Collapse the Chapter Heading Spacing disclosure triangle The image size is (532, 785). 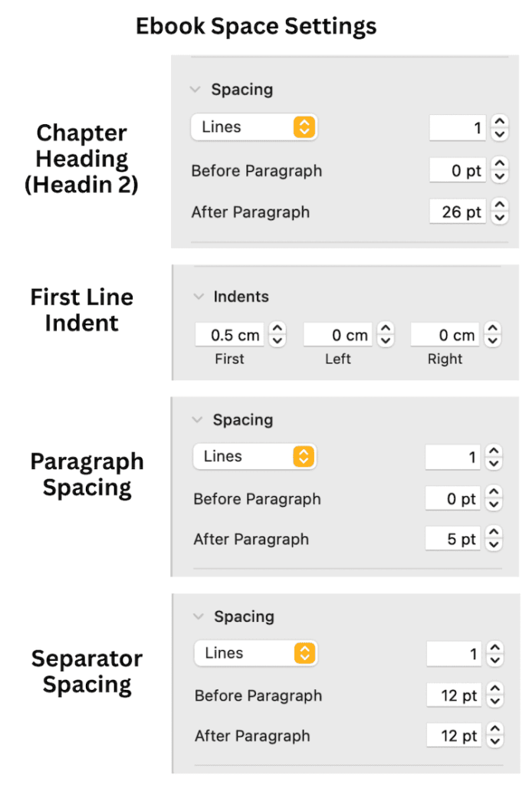[195, 89]
